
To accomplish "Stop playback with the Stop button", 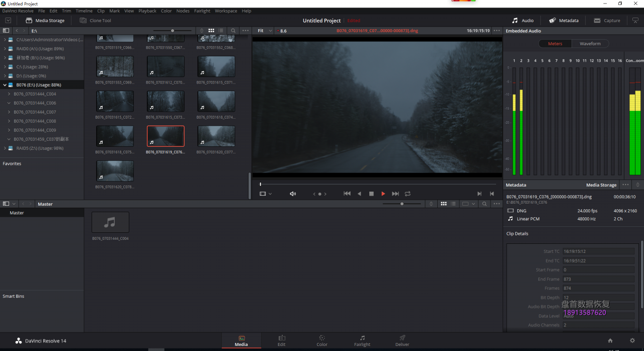I will pos(371,194).
